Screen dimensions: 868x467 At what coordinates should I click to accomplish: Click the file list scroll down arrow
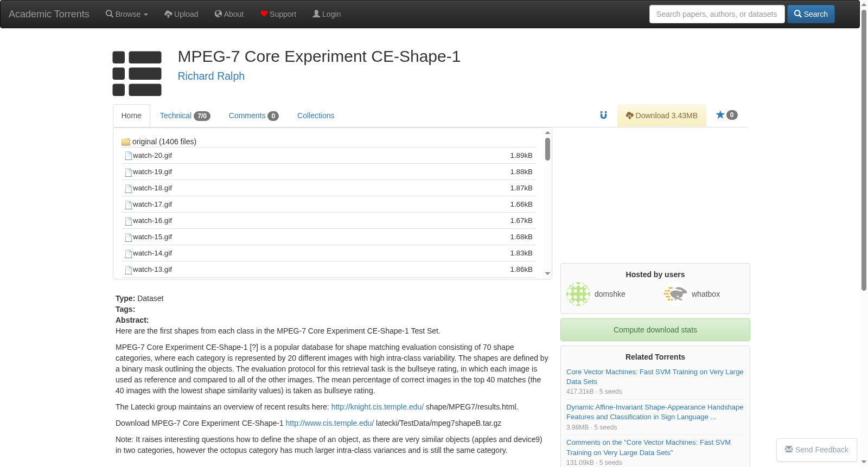[548, 274]
